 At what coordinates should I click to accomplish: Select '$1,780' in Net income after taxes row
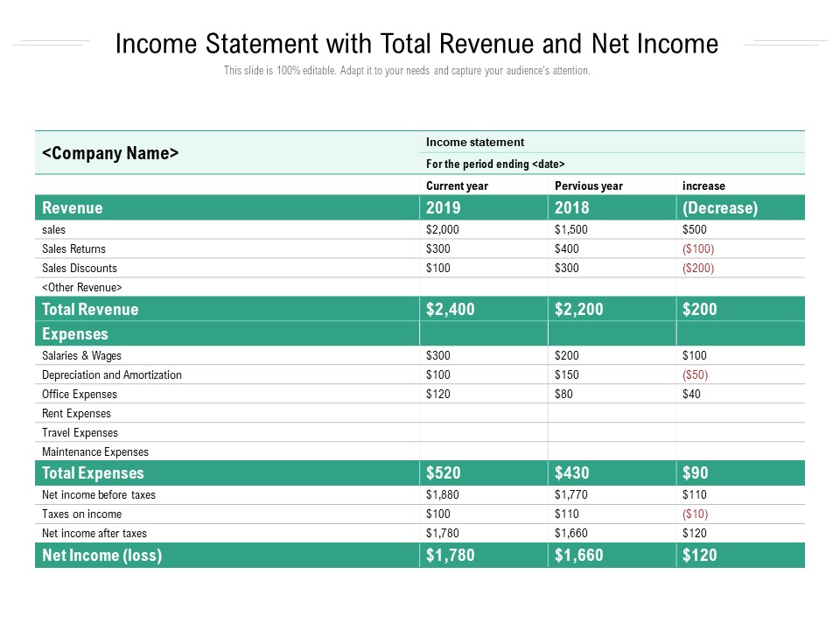(x=442, y=533)
